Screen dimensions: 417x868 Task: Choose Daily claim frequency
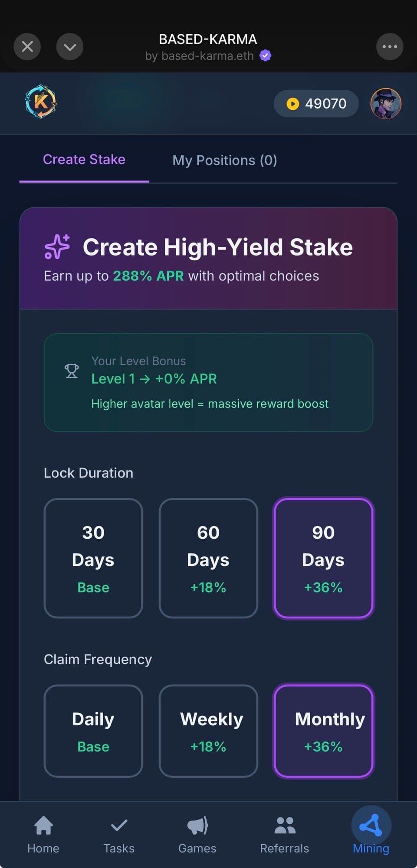93,731
